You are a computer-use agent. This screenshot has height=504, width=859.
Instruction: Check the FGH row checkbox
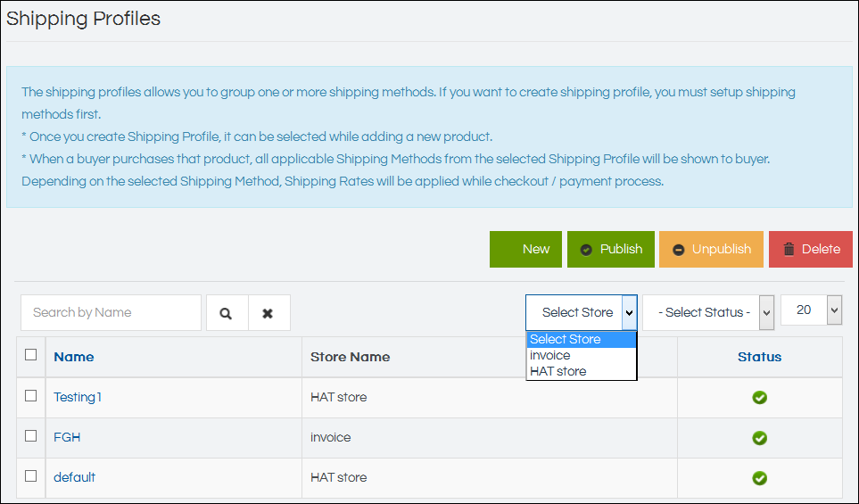pyautogui.click(x=30, y=435)
